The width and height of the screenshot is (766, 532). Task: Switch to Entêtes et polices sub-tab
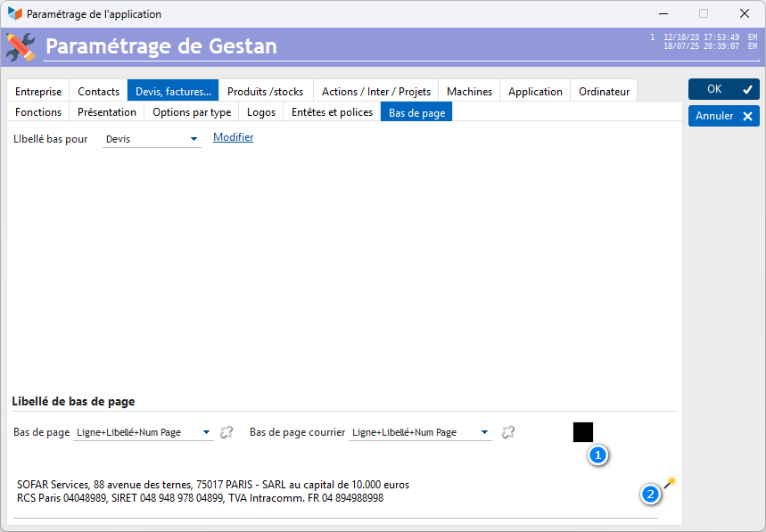click(x=332, y=112)
